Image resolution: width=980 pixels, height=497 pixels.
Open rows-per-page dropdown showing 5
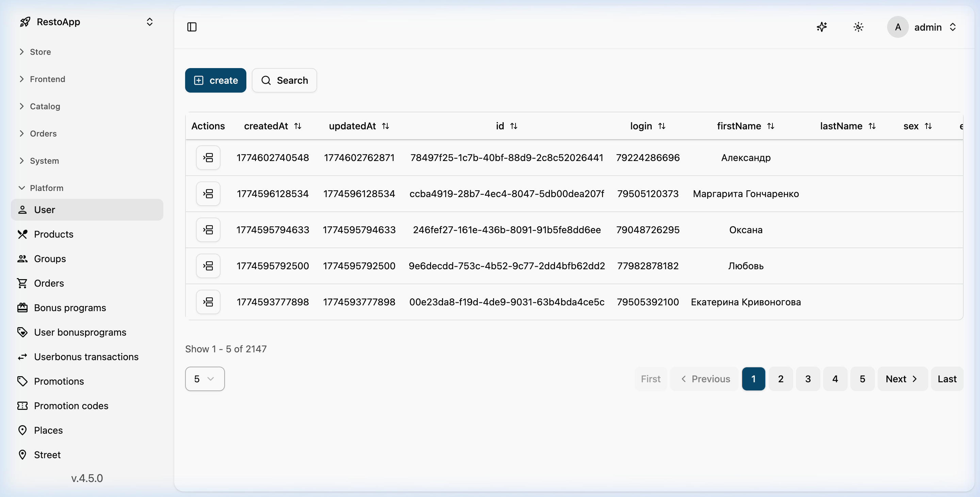pos(205,379)
